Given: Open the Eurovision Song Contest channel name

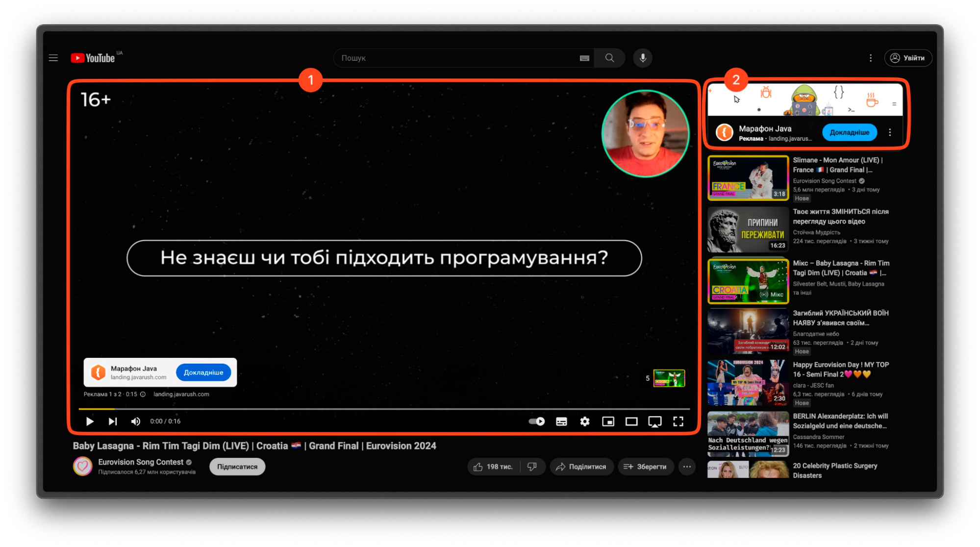Looking at the screenshot, I should coord(141,462).
